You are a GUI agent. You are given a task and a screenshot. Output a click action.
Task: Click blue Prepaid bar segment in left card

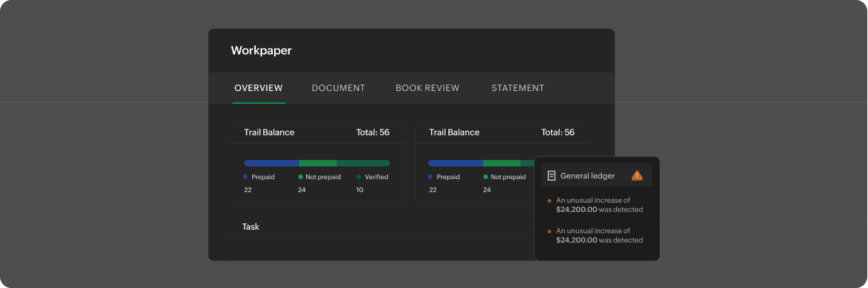pos(271,163)
